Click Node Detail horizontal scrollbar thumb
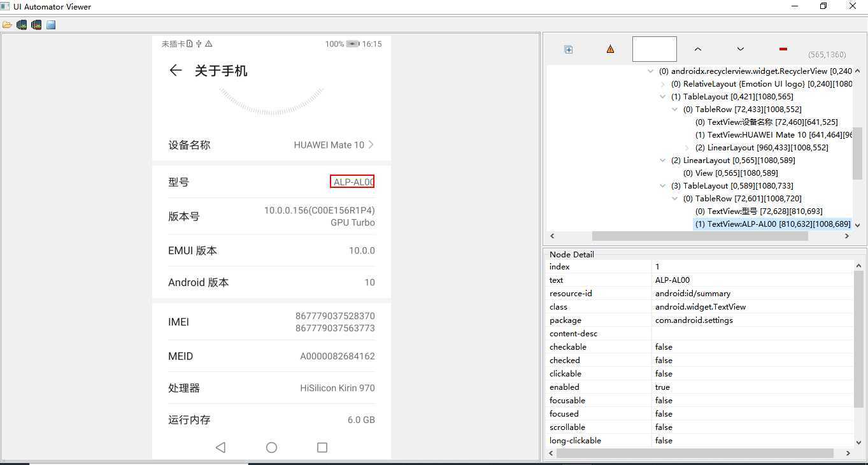 [x=695, y=454]
